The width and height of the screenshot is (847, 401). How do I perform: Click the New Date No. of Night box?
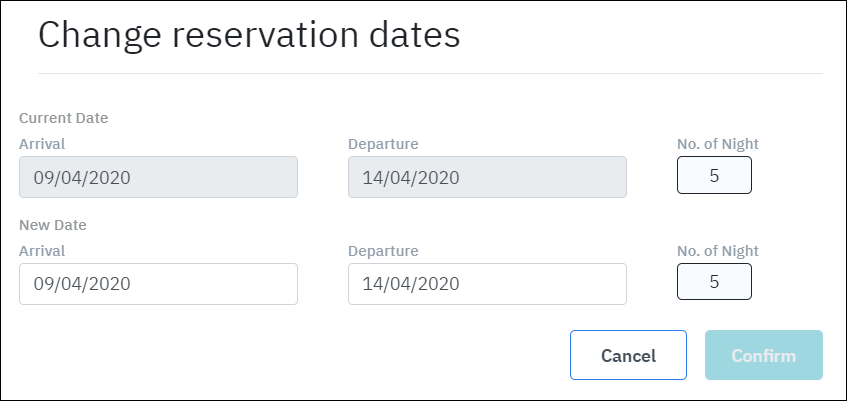(x=714, y=282)
